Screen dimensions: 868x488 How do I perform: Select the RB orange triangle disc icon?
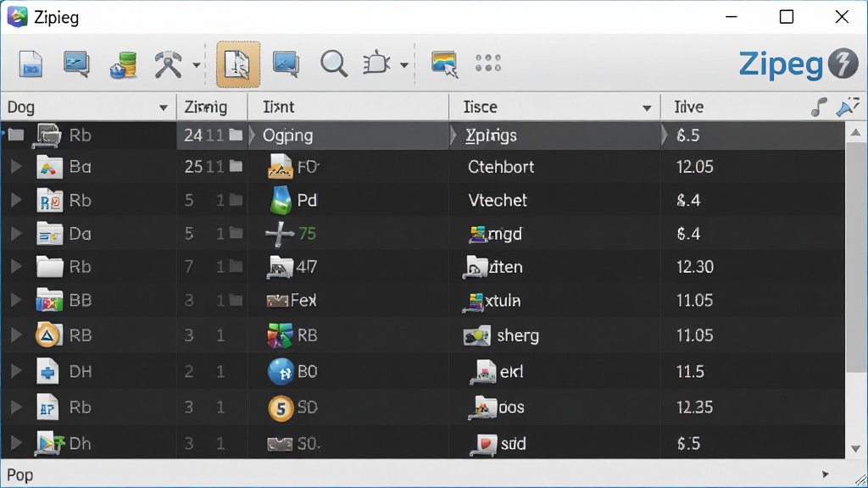(x=48, y=335)
